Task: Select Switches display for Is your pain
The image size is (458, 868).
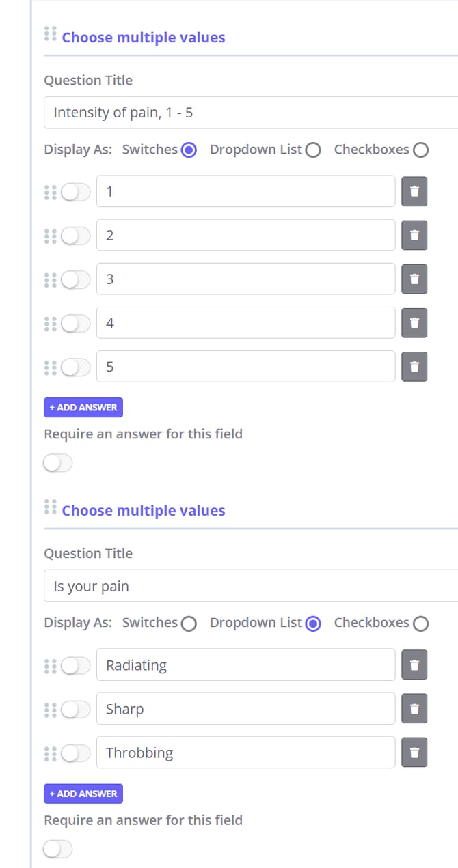Action: [189, 624]
